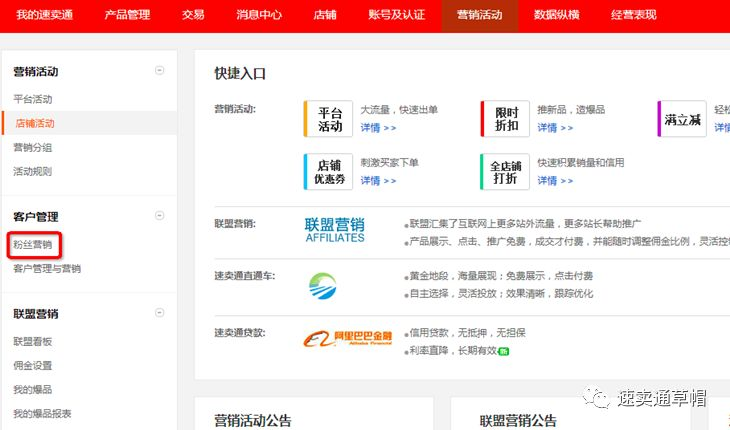Click the text 黄金地段，海量展现
The width and height of the screenshot is (730, 430).
[x=453, y=276]
